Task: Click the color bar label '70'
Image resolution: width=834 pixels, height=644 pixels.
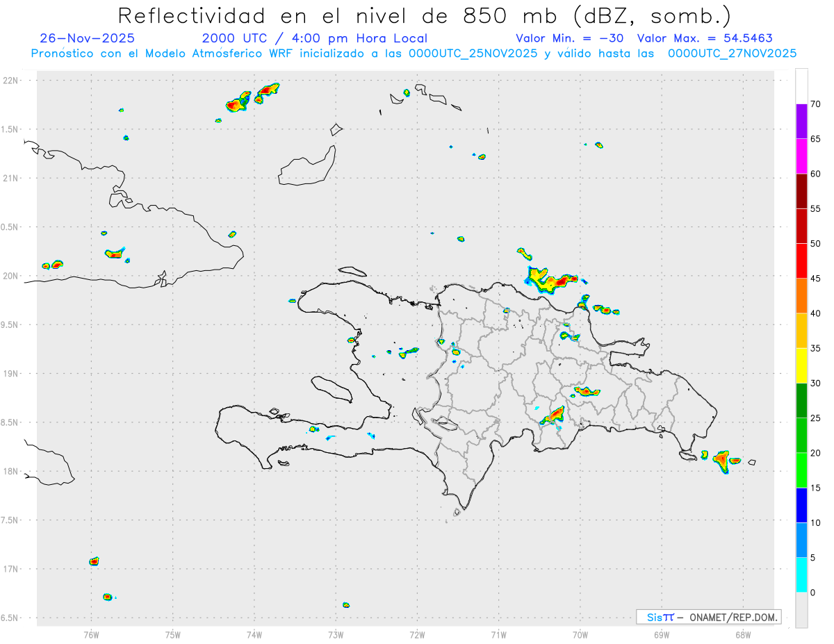Action: tap(815, 104)
